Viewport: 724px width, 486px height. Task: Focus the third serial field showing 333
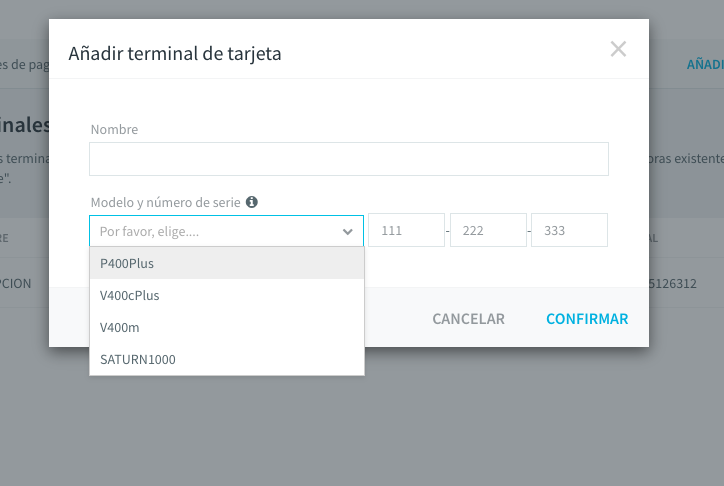click(569, 230)
